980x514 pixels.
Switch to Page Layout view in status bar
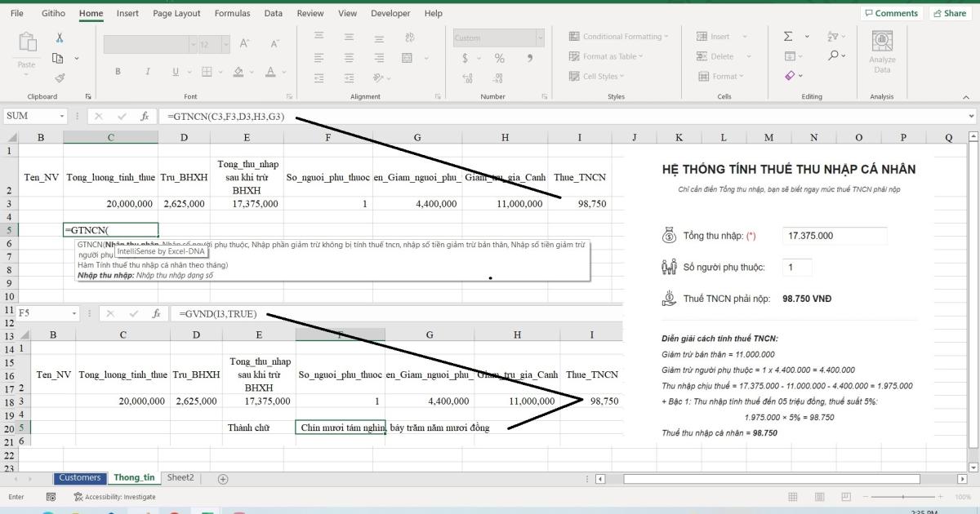(817, 497)
